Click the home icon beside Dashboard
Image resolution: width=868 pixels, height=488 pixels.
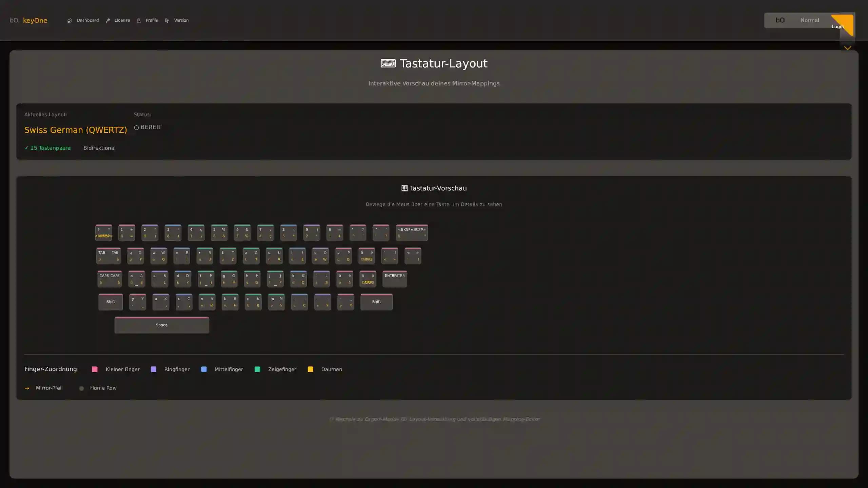tap(70, 20)
